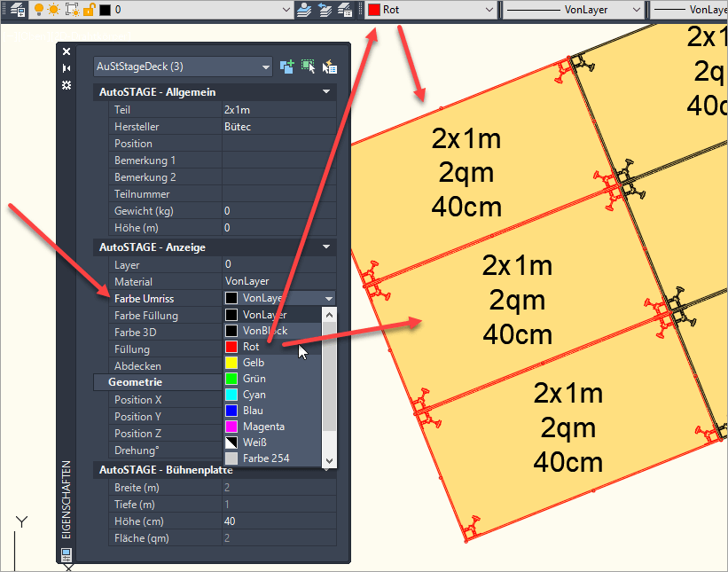728x572 pixels.
Task: Click the Material value VonLayer
Action: (279, 281)
